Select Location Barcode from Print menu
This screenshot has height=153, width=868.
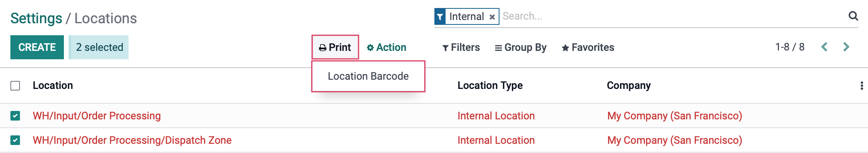click(x=368, y=76)
